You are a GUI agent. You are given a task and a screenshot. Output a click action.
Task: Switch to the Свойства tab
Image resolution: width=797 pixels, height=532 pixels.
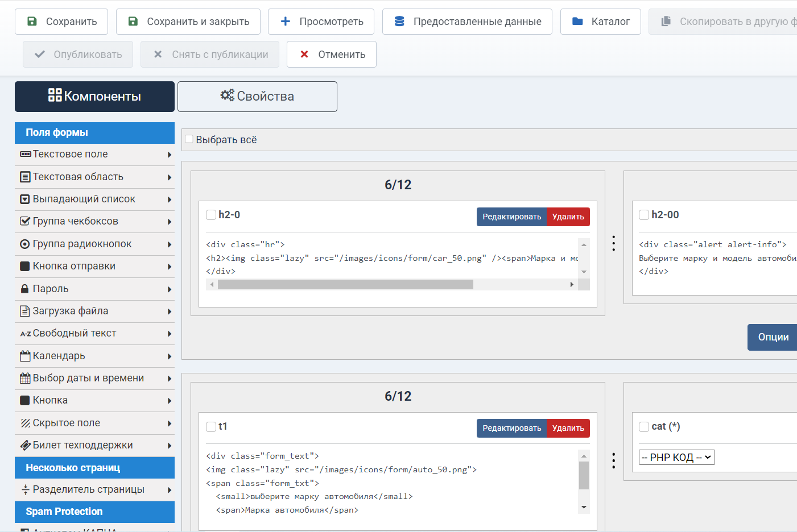pyautogui.click(x=257, y=97)
